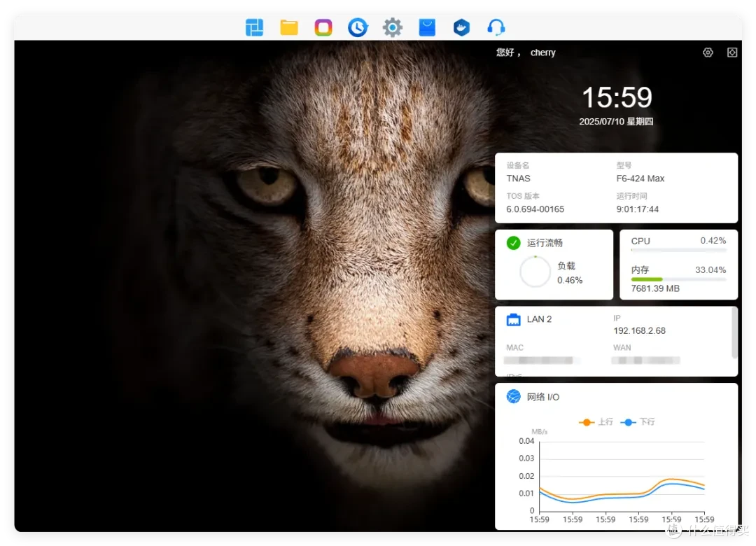Image resolution: width=756 pixels, height=546 pixels.
Task: Click the network I/O globe icon
Action: tap(514, 396)
